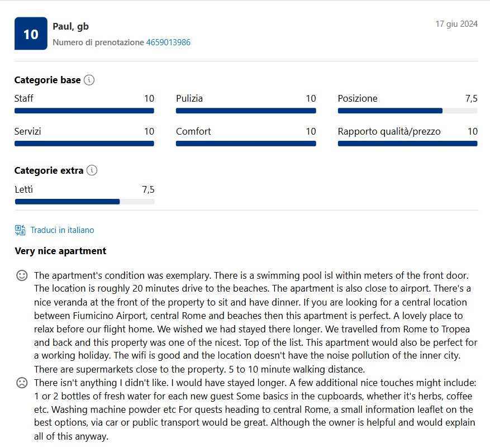Screen dimensions: 490x448
Task: Click the Posizione rating bar
Action: (407, 111)
